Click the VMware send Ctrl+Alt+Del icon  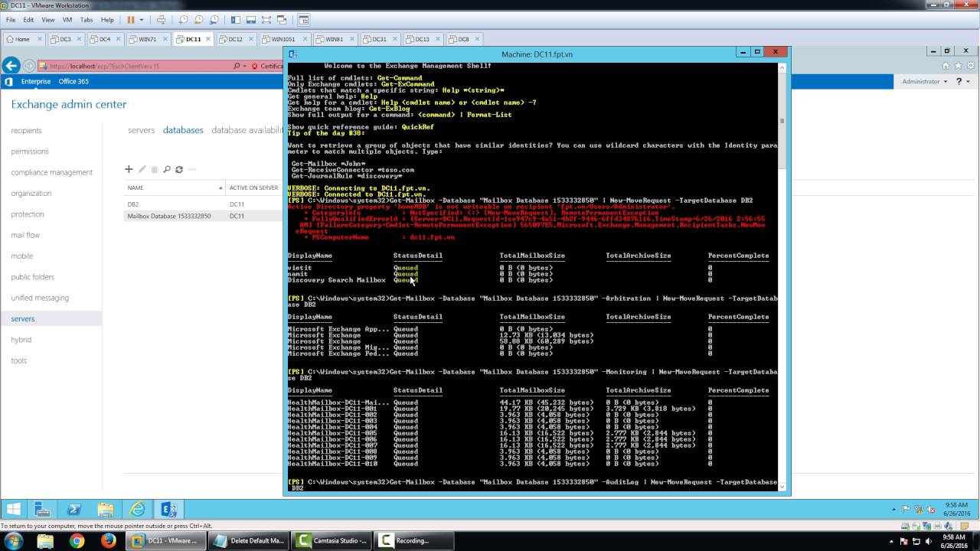pos(161,20)
